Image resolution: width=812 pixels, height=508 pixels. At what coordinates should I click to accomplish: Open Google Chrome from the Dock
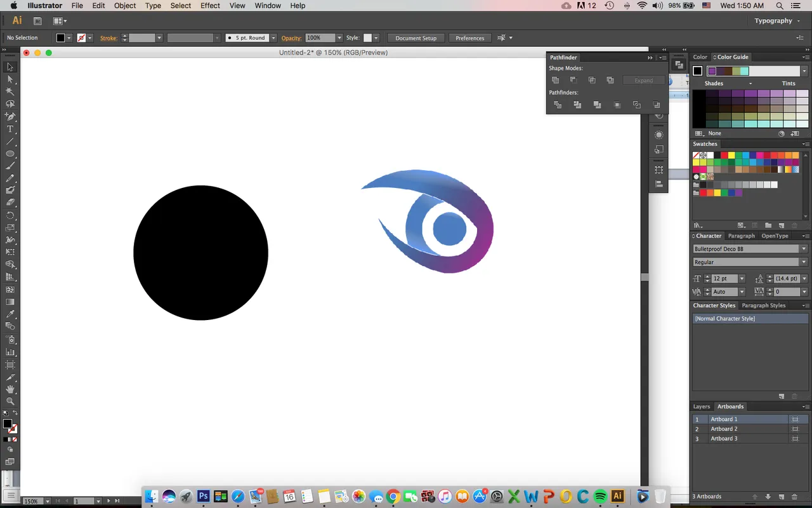pyautogui.click(x=393, y=496)
